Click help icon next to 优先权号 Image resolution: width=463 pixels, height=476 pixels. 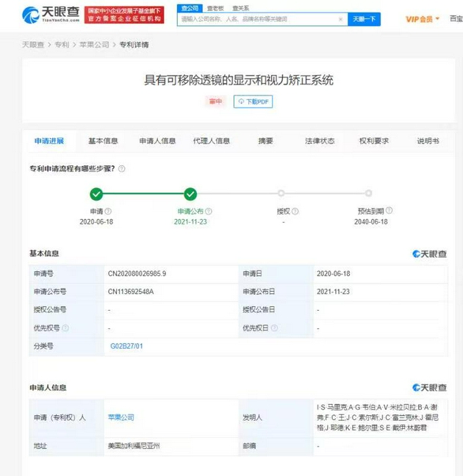pos(65,328)
